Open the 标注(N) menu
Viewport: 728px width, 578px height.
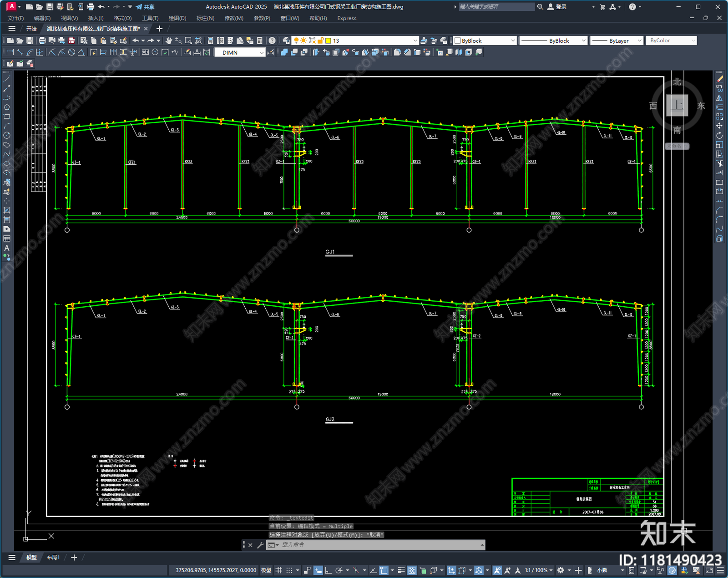tap(205, 18)
